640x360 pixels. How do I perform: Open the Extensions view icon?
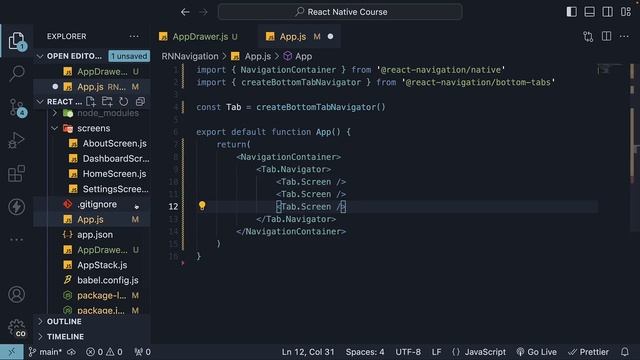tap(16, 173)
